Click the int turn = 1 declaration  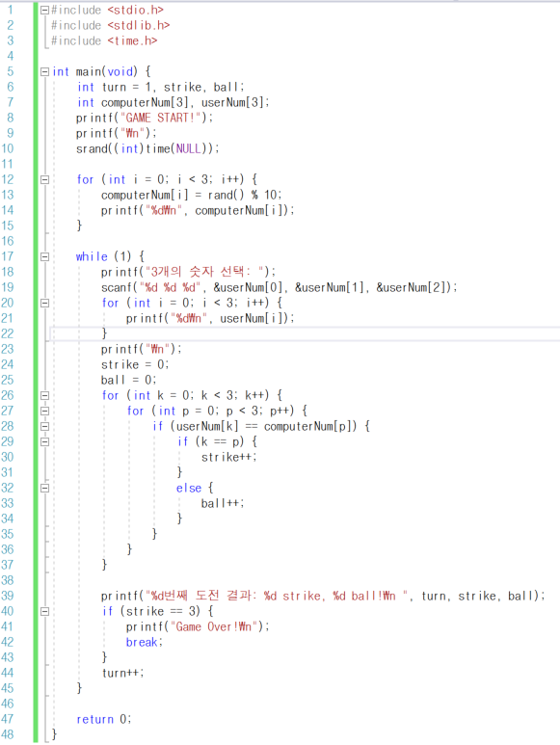114,87
